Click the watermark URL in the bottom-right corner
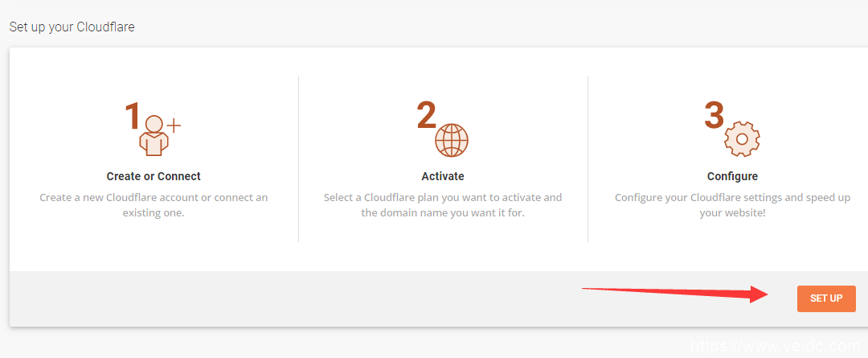 point(776,347)
